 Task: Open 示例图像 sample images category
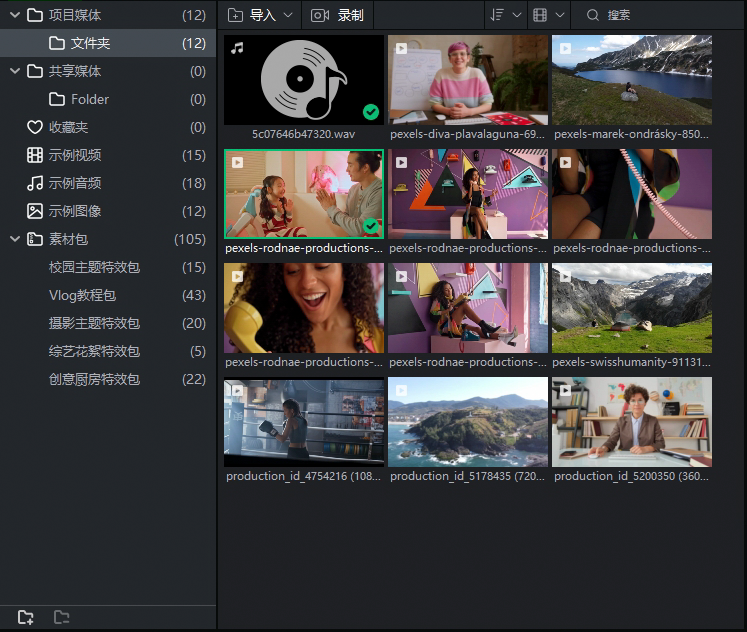(x=75, y=211)
